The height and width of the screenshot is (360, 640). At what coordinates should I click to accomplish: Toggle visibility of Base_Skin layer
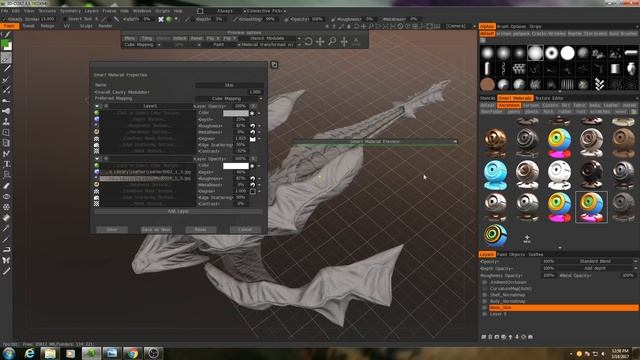[484, 308]
